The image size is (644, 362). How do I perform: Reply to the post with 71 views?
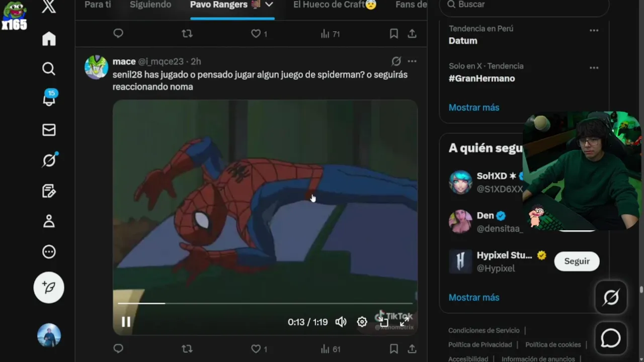point(118,34)
